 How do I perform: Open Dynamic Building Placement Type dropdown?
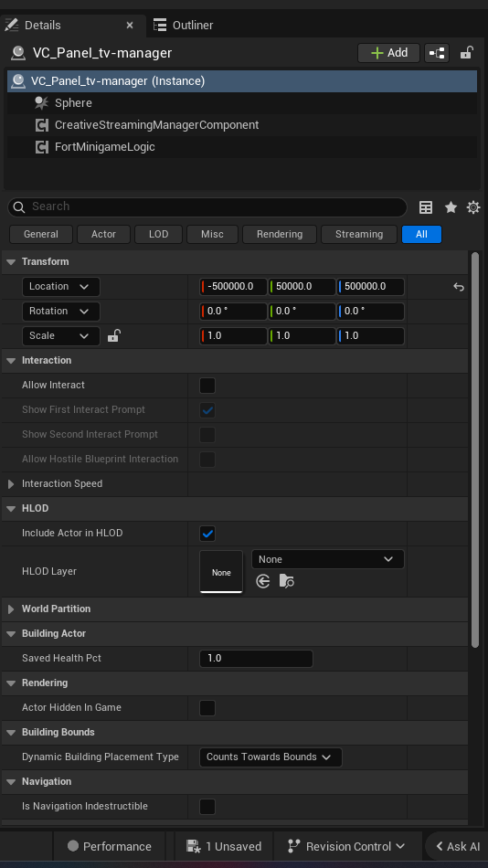click(271, 757)
